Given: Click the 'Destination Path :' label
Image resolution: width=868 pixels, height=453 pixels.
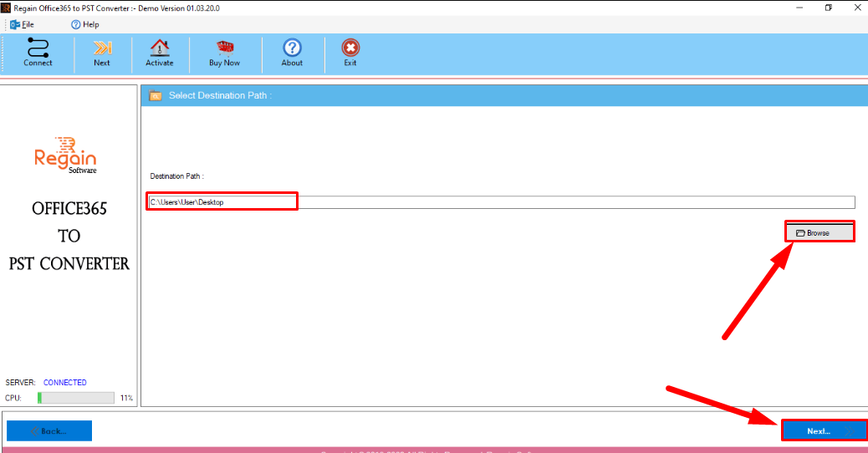Looking at the screenshot, I should (176, 176).
